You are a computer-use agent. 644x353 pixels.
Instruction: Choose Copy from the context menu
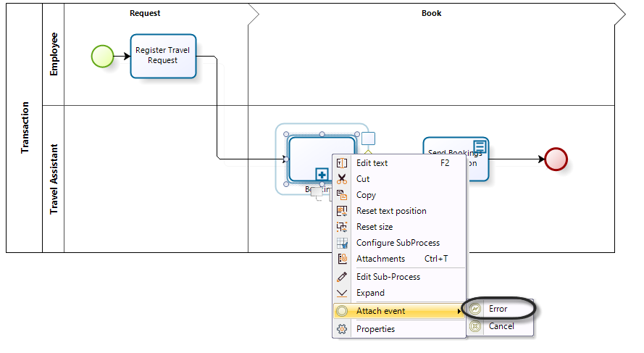coord(366,195)
